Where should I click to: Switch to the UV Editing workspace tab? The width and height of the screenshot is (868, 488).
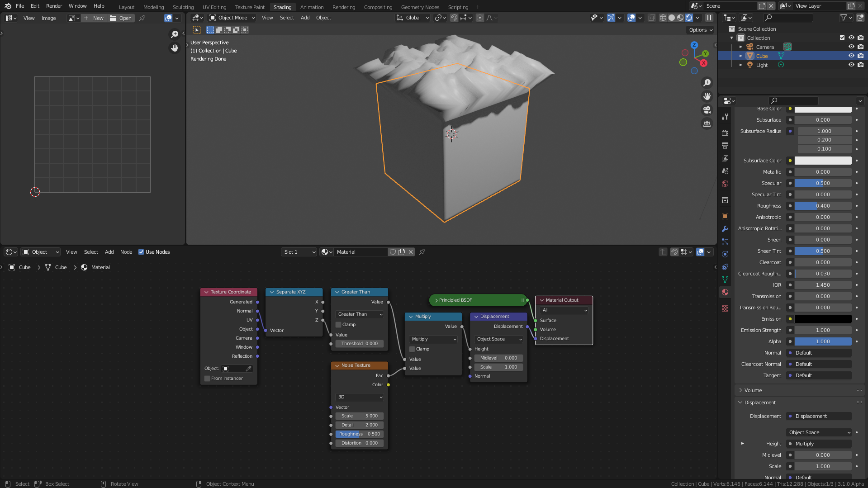214,7
